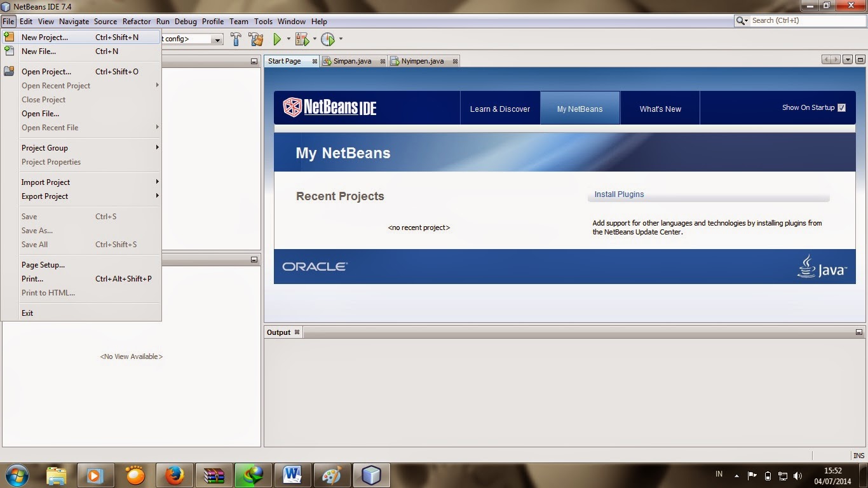Screen dimensions: 868x488
Task: Open Paint from taskbar
Action: (332, 475)
